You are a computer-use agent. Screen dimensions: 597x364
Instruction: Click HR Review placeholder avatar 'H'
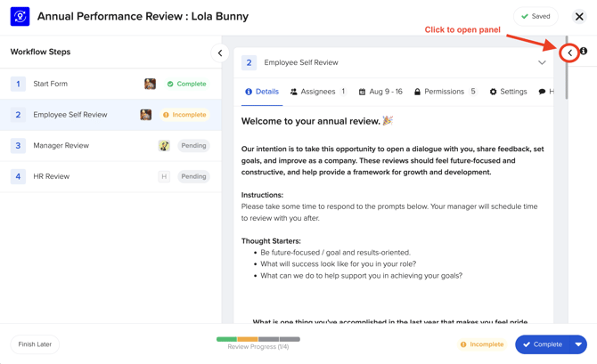pos(164,176)
